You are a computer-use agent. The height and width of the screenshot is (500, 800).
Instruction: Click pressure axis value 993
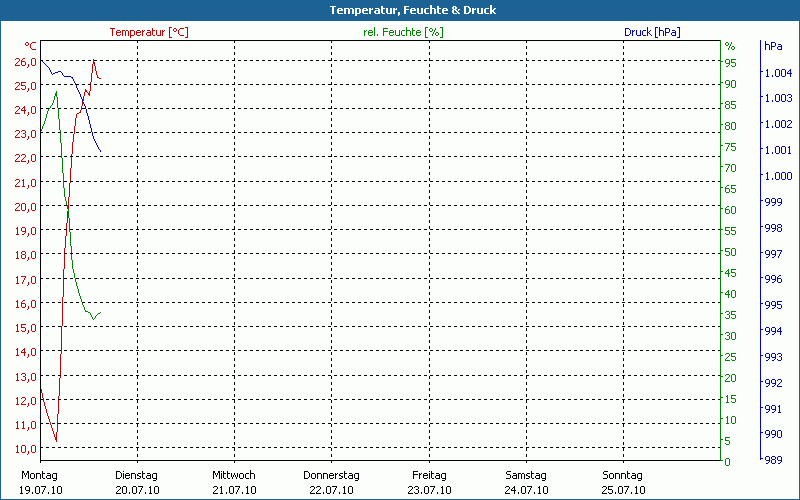(773, 357)
